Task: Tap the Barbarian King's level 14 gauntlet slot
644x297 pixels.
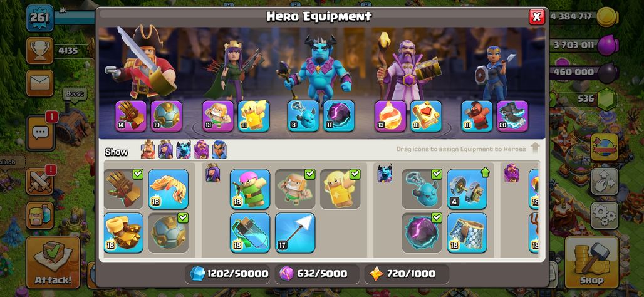Action: click(130, 116)
